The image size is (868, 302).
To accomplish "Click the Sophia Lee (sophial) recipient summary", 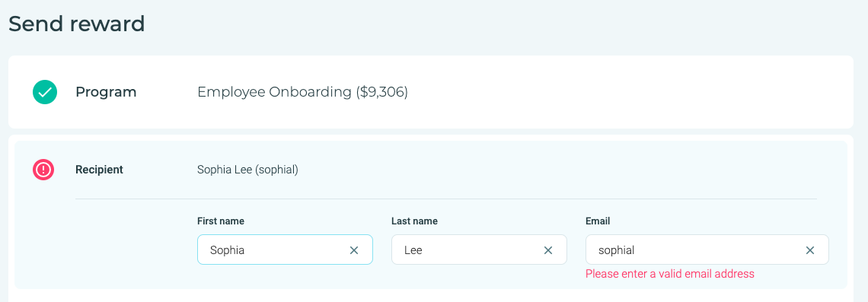I will [247, 170].
